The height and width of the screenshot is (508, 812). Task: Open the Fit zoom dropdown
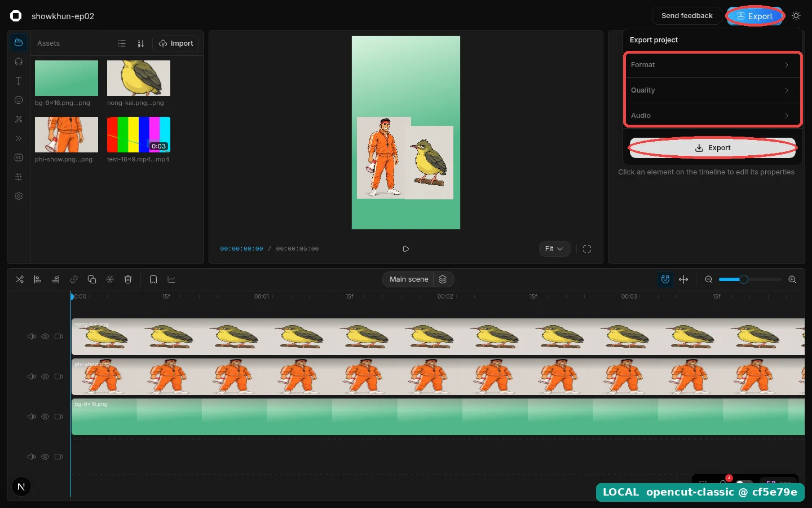tap(554, 249)
